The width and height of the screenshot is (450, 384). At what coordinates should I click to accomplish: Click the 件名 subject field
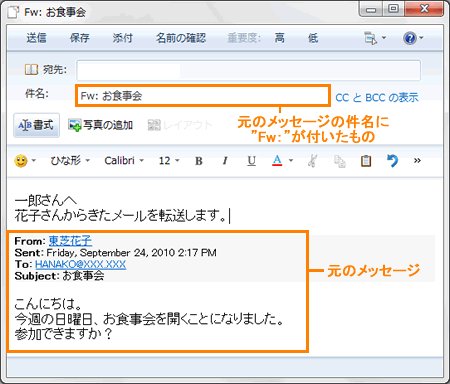tap(203, 96)
